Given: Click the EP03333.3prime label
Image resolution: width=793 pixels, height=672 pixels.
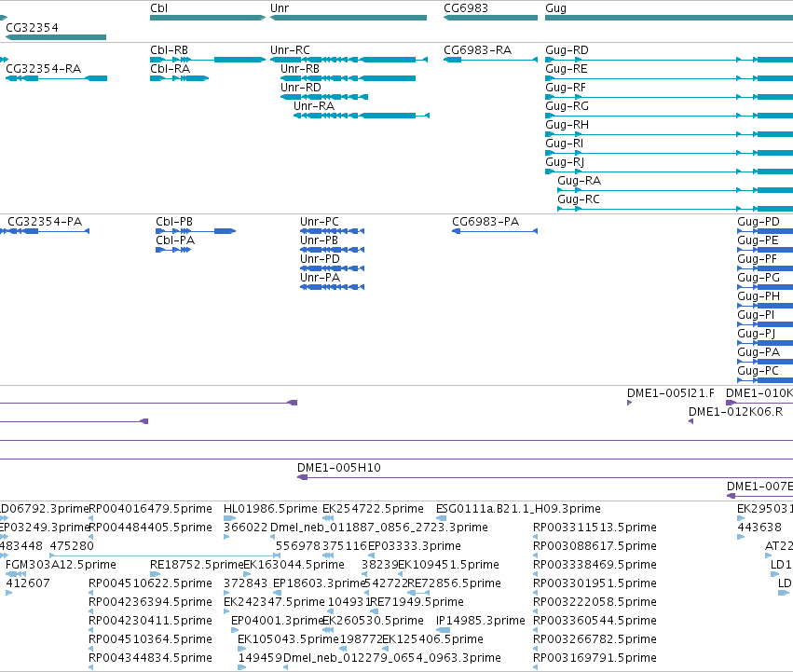Looking at the screenshot, I should (x=415, y=546).
